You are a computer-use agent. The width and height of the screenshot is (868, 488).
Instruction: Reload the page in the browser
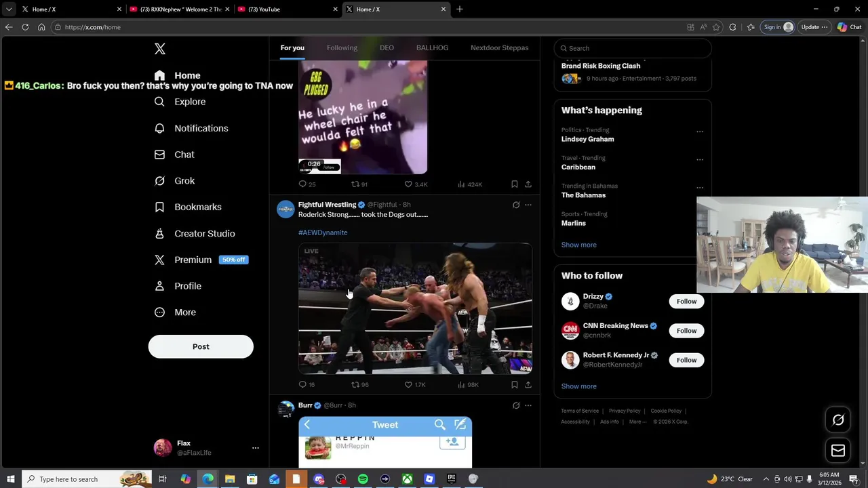(x=25, y=27)
